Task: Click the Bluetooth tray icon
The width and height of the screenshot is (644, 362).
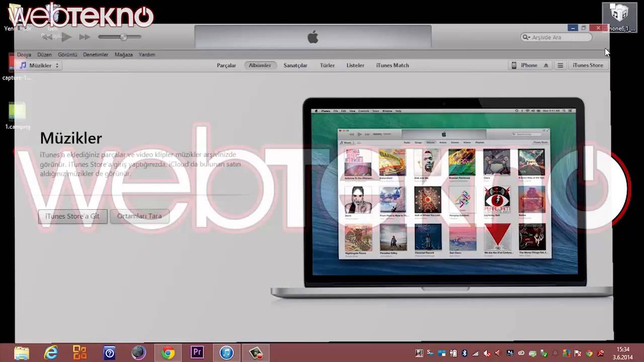Action: (x=465, y=353)
